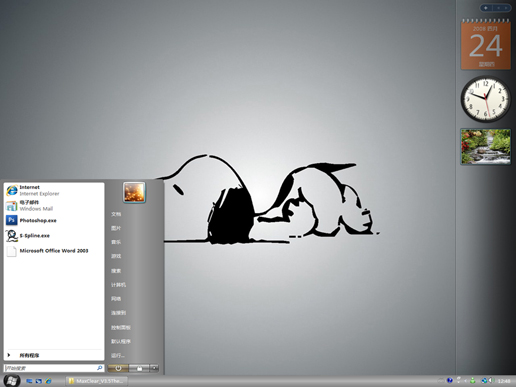Click the power button
Image resolution: width=516 pixels, height=387 pixels.
click(118, 368)
